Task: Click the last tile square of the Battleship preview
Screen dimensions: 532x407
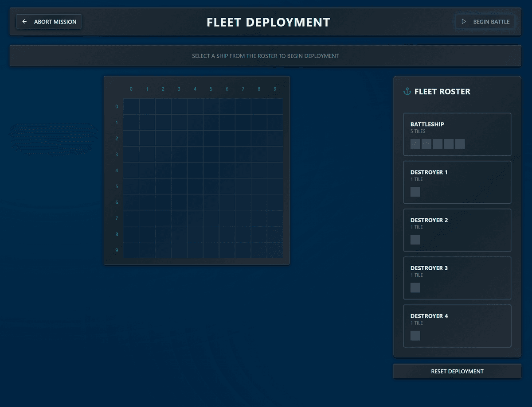Action: pyautogui.click(x=460, y=143)
